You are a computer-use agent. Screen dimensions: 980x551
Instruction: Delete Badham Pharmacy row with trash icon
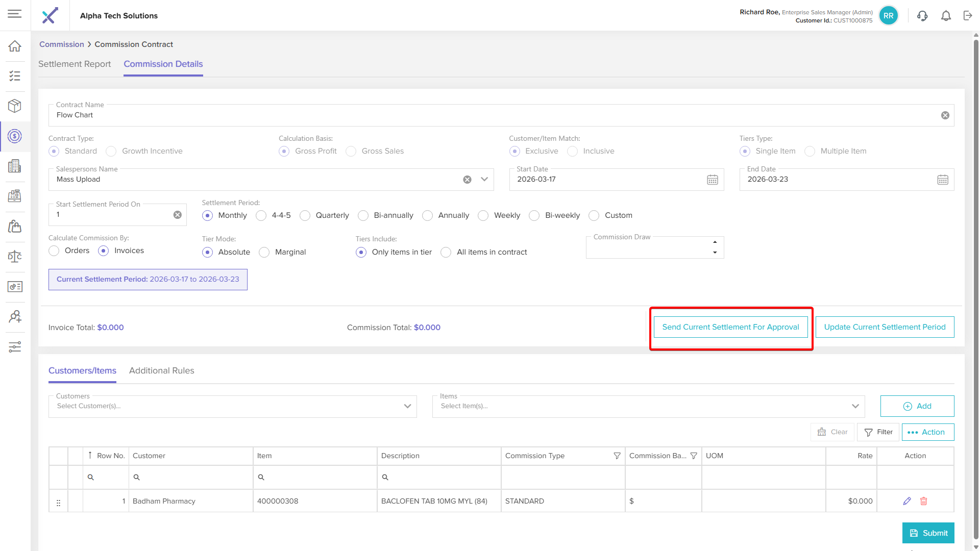click(923, 501)
